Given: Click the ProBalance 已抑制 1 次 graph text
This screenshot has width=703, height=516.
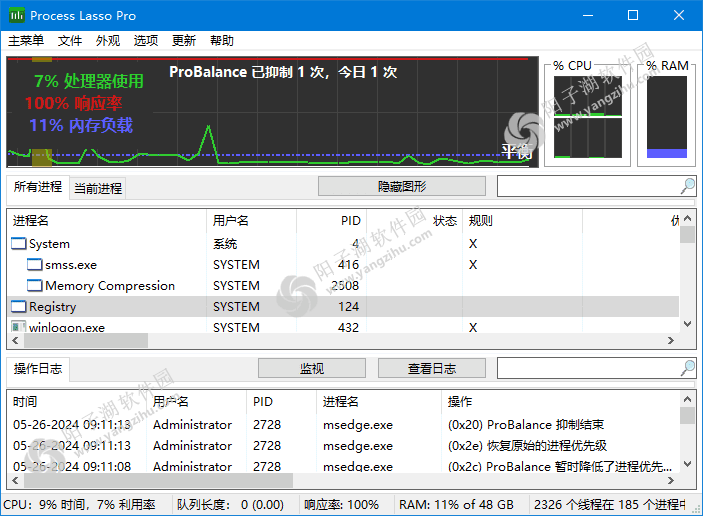Looking at the screenshot, I should tap(283, 72).
